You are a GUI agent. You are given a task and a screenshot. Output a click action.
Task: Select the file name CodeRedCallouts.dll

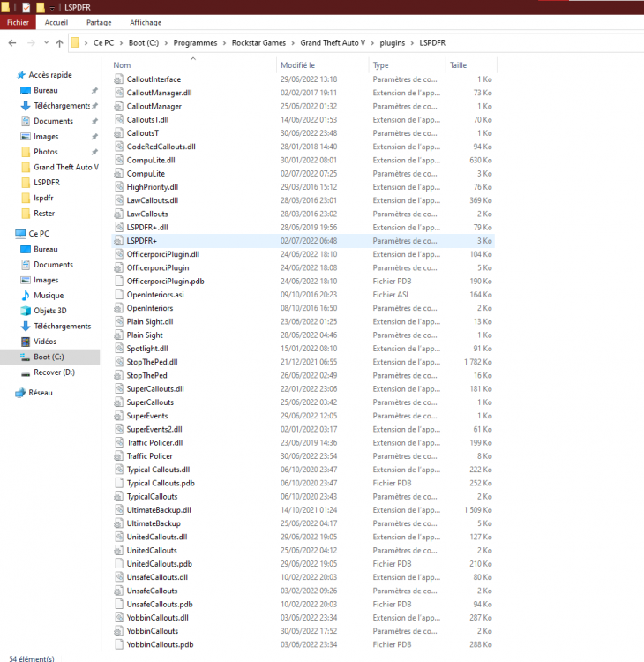pos(161,147)
